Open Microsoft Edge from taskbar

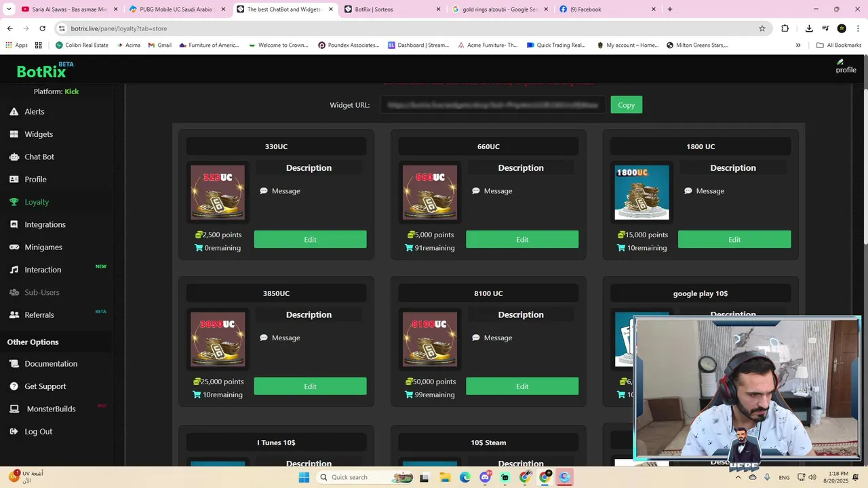tap(465, 477)
